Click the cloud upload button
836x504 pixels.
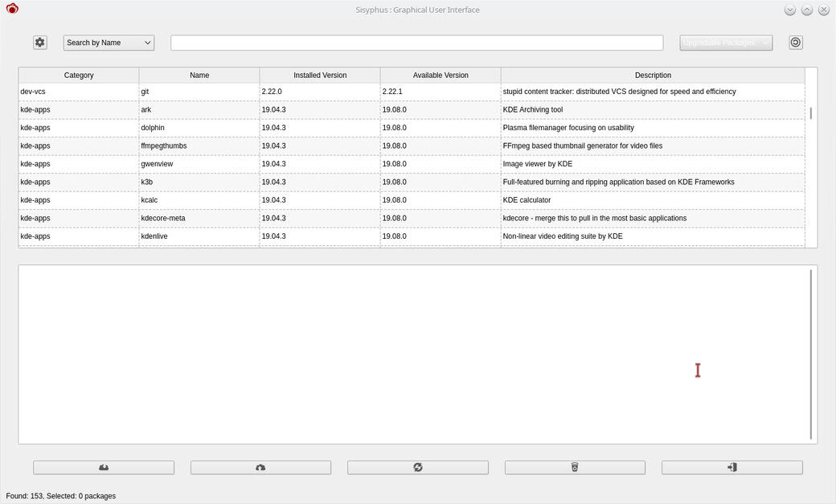tap(260, 467)
